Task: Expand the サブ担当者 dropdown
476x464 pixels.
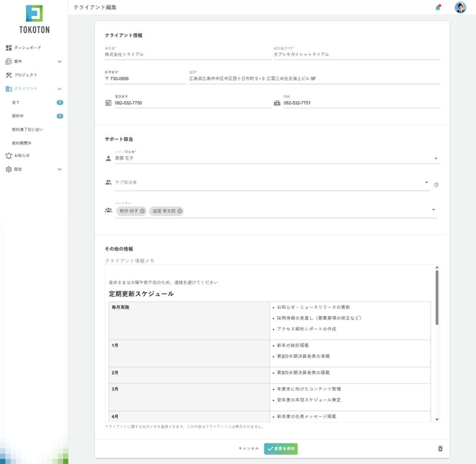Action: [x=427, y=182]
